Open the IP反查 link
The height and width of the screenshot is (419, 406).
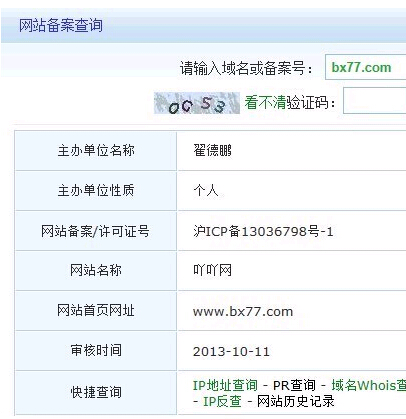[222, 401]
